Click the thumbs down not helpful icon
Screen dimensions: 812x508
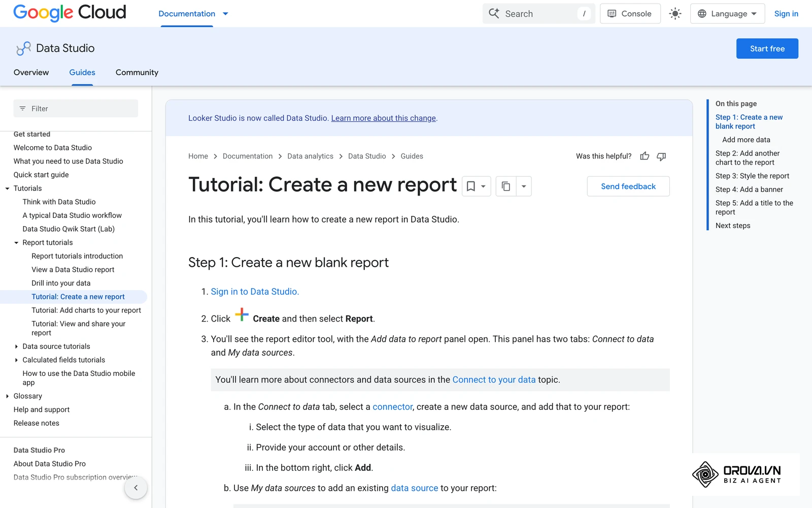point(661,156)
